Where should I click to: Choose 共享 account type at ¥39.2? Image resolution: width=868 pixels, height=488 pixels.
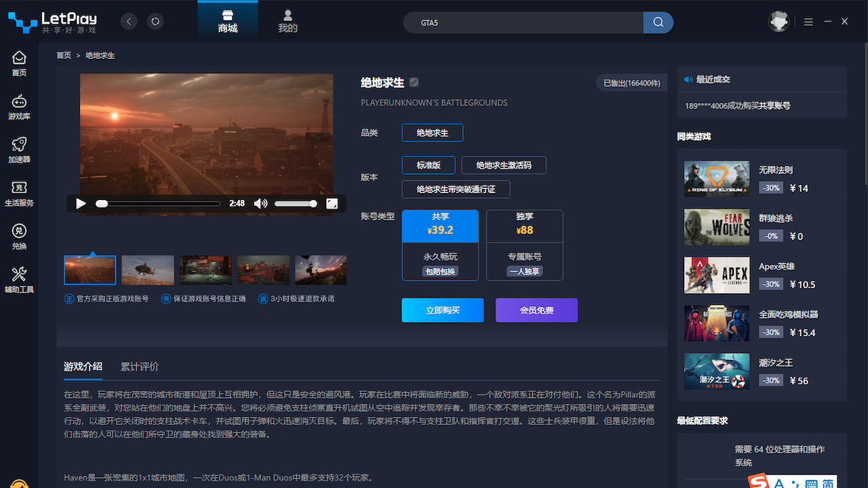[x=440, y=245]
